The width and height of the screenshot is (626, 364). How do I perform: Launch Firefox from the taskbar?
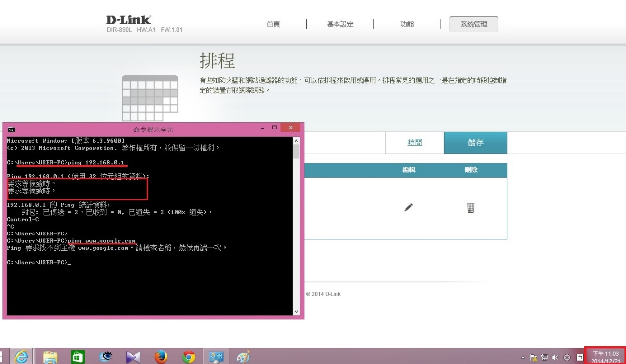(161, 357)
